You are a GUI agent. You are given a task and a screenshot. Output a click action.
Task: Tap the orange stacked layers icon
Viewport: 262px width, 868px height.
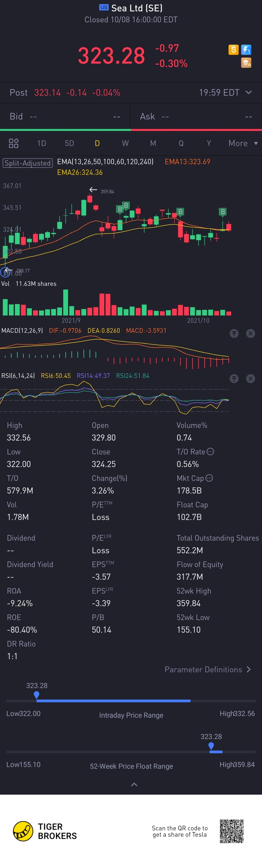tap(246, 63)
